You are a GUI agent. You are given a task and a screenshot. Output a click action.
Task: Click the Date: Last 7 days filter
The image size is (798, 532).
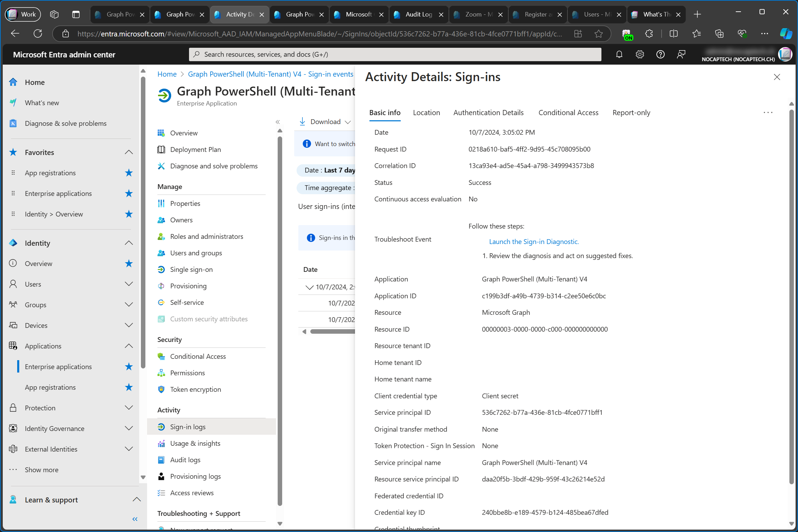326,170
